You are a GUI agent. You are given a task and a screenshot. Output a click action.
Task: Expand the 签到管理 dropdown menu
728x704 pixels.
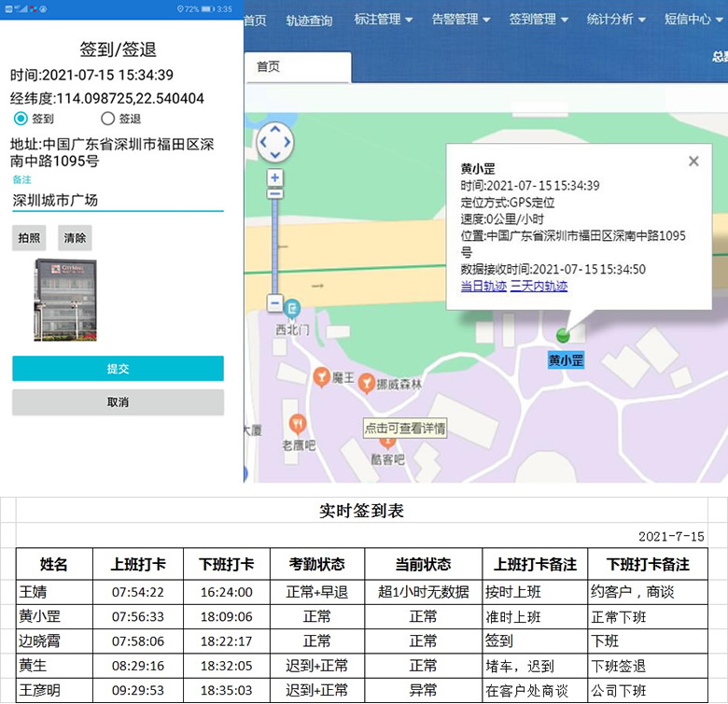(x=539, y=19)
